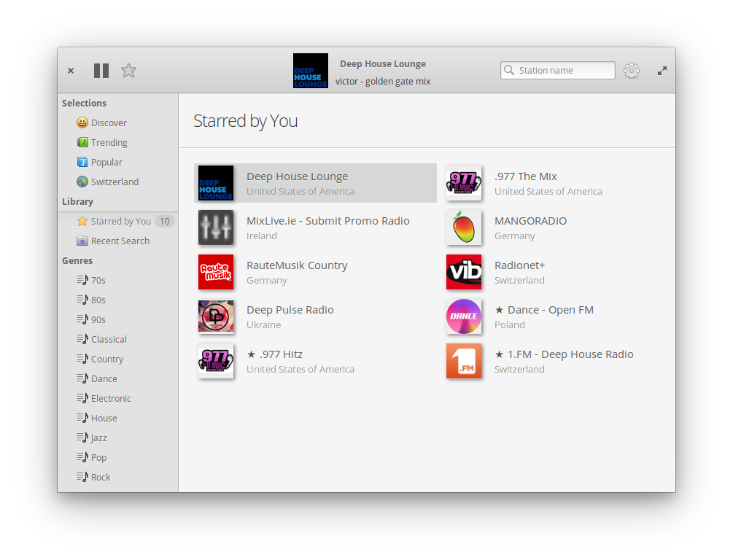Click the Popular blue note icon
This screenshot has width=733, height=560.
(x=82, y=162)
